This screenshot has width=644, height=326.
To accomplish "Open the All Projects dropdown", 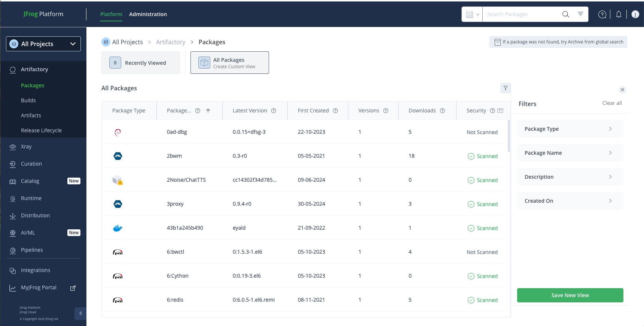I will pyautogui.click(x=43, y=44).
